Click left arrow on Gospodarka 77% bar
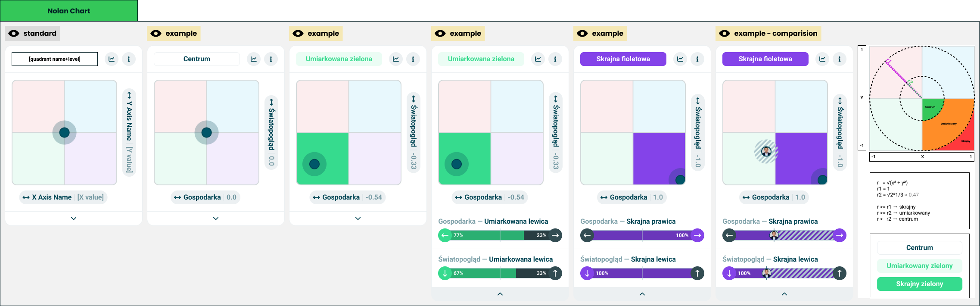This screenshot has height=306, width=980. (x=445, y=235)
